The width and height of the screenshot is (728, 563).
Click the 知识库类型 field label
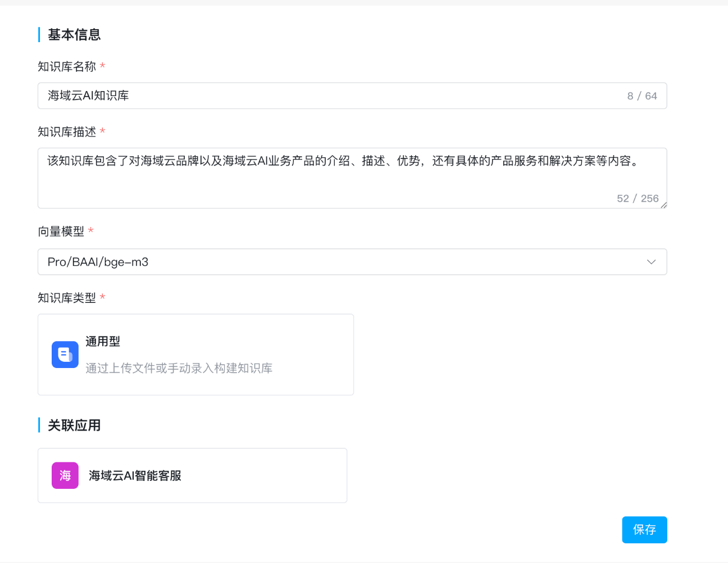67,298
